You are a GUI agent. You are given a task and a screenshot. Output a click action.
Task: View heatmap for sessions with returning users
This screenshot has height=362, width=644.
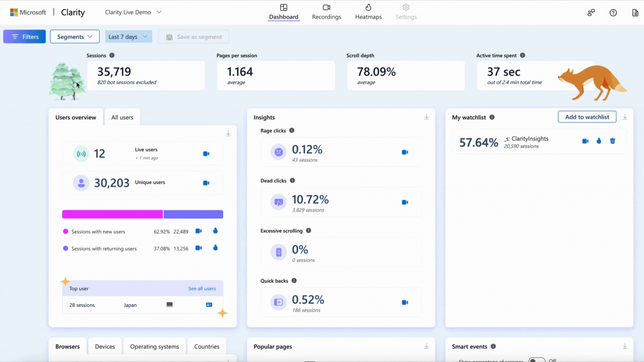click(x=215, y=248)
